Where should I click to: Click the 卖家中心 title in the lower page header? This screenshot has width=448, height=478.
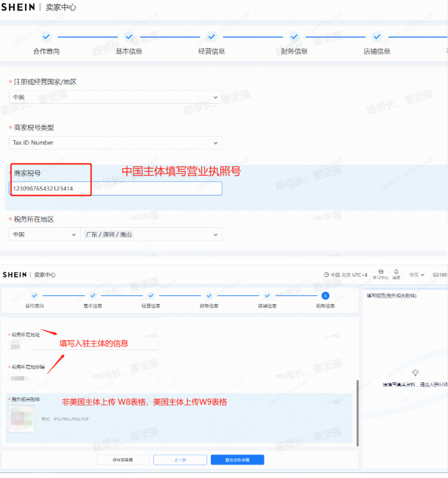point(45,274)
